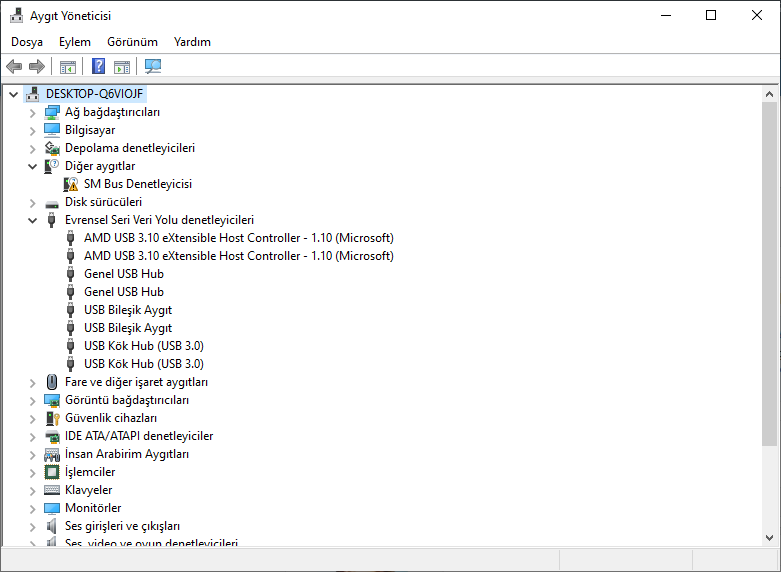
Task: Open the Help toolbar icon
Action: [x=99, y=66]
